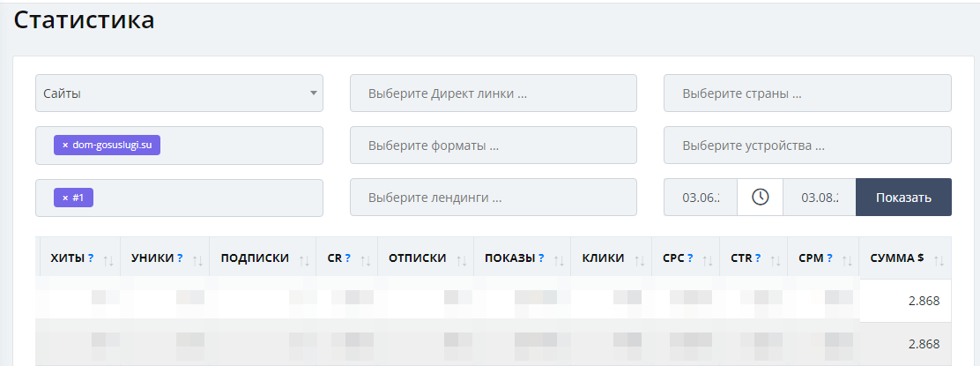Click help icon next to УНИКИ
Image resolution: width=980 pixels, height=366 pixels.
click(180, 258)
